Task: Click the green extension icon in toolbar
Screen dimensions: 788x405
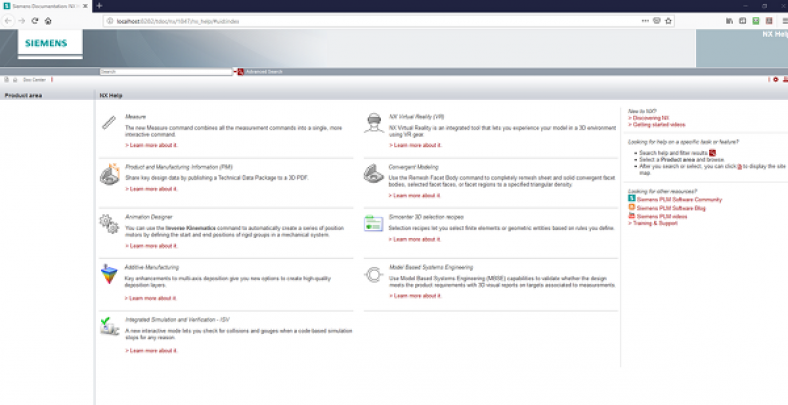Action: 755,21
